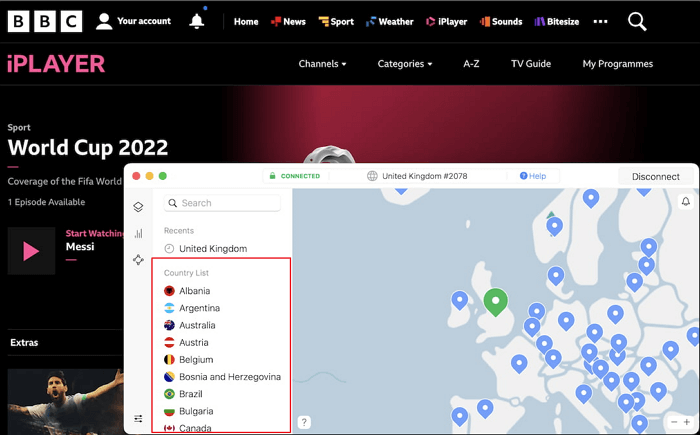Select the Bulgaria flag icon
700x435 pixels.
tap(169, 411)
